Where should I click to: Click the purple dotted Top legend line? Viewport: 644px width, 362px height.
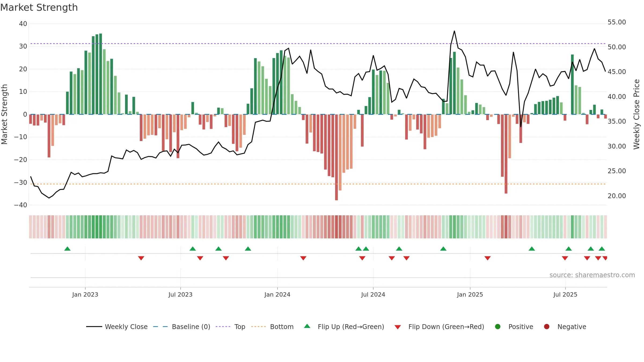point(223,327)
